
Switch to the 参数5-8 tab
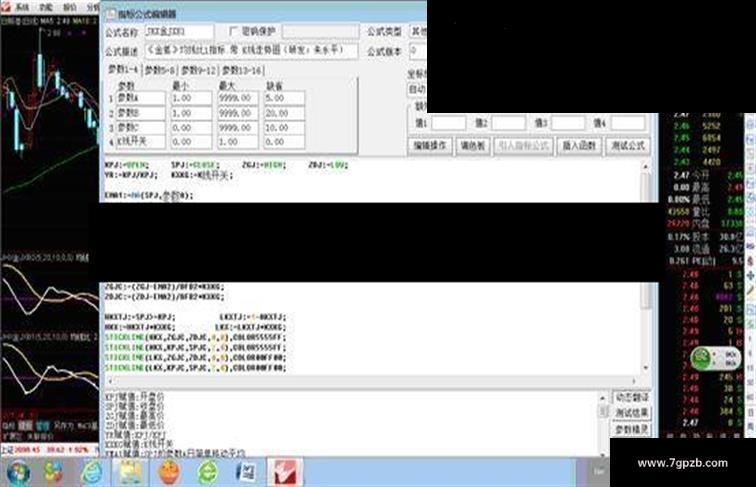click(x=160, y=70)
